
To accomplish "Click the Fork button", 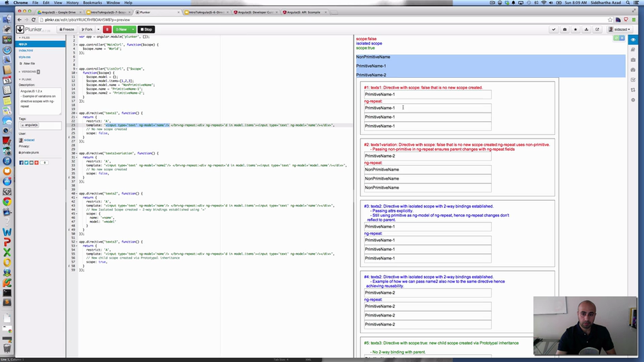I will tap(87, 30).
